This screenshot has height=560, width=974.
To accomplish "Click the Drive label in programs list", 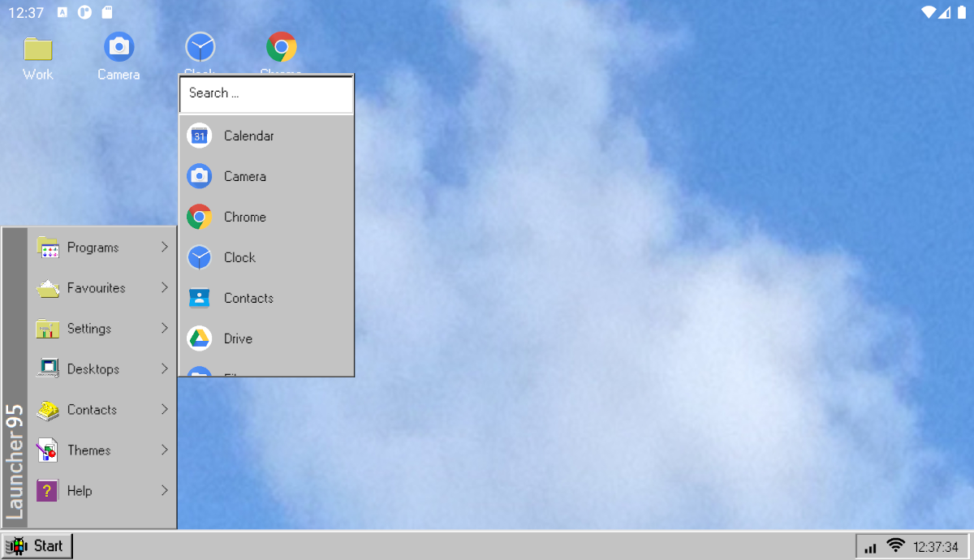I will [238, 338].
